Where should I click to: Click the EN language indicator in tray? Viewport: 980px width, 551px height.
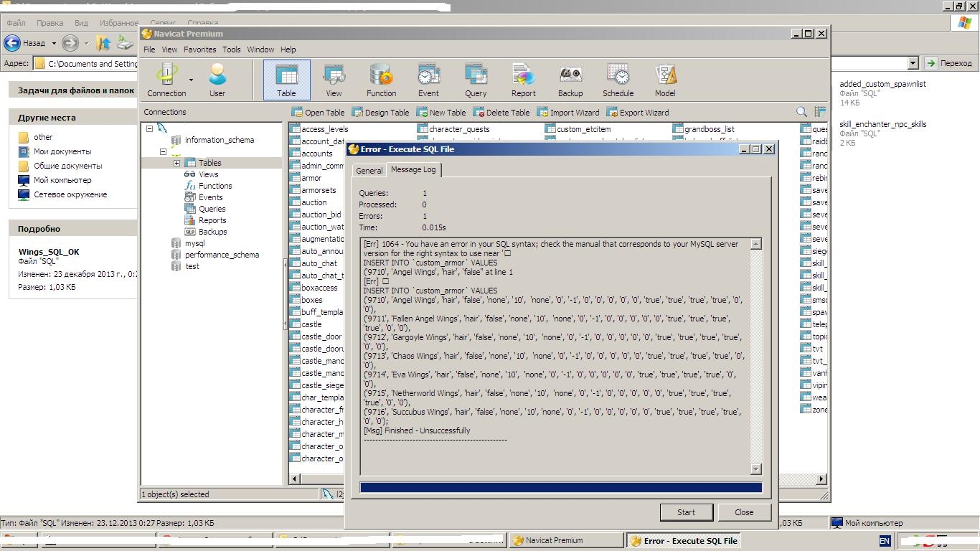tap(885, 541)
